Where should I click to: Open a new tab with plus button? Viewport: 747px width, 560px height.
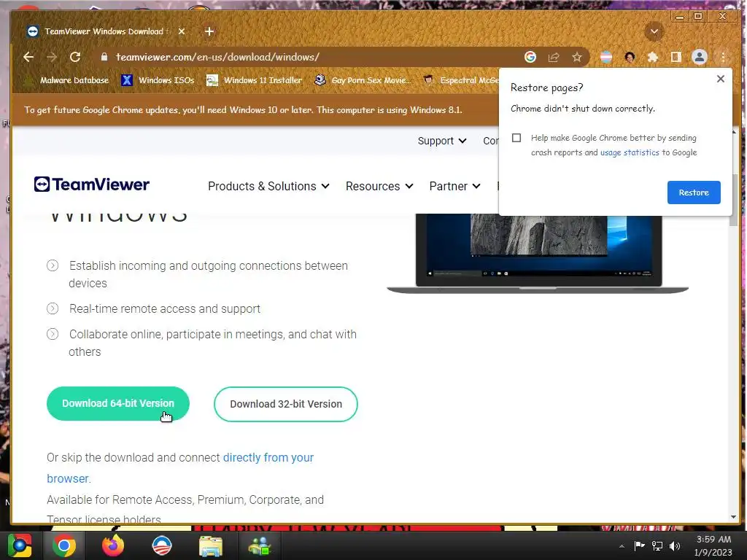click(209, 31)
